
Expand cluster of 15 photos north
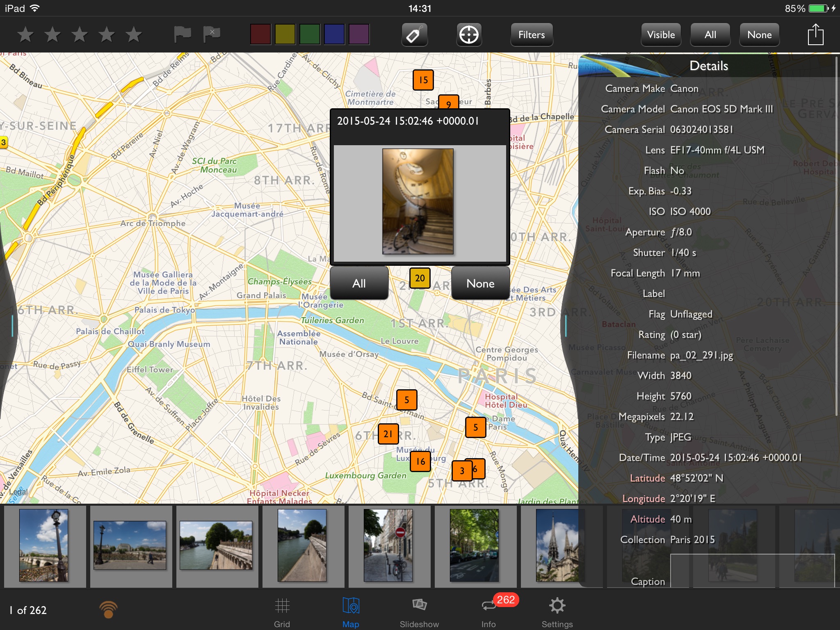point(421,80)
